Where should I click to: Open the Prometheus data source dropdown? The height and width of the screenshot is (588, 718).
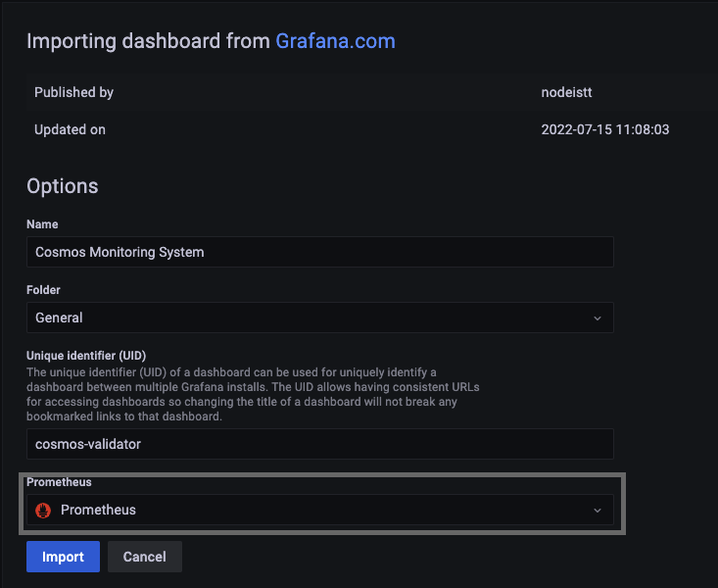[320, 510]
